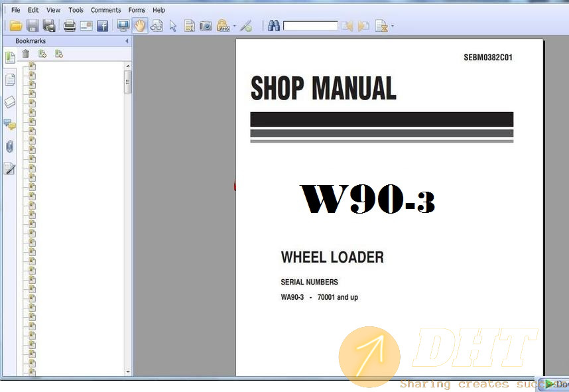Screen dimensions: 569x392
Task: Show the Attachments paperclip panel icon
Action: (10, 147)
